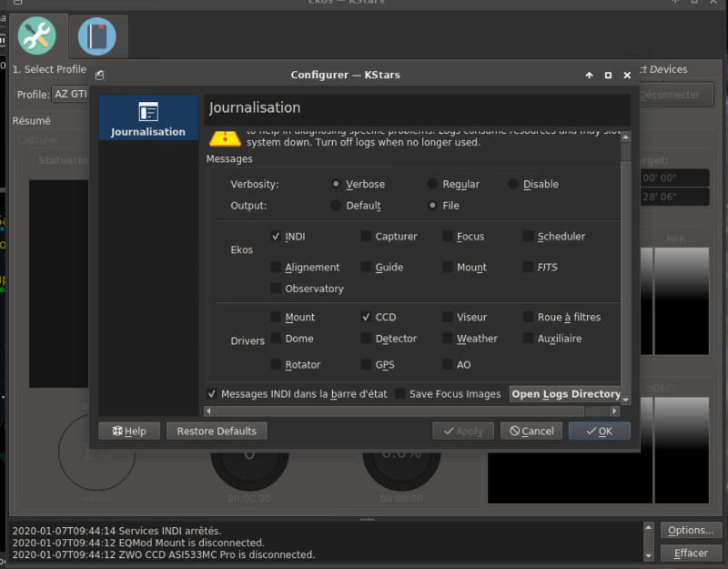Confirm with the OK button

pyautogui.click(x=600, y=431)
